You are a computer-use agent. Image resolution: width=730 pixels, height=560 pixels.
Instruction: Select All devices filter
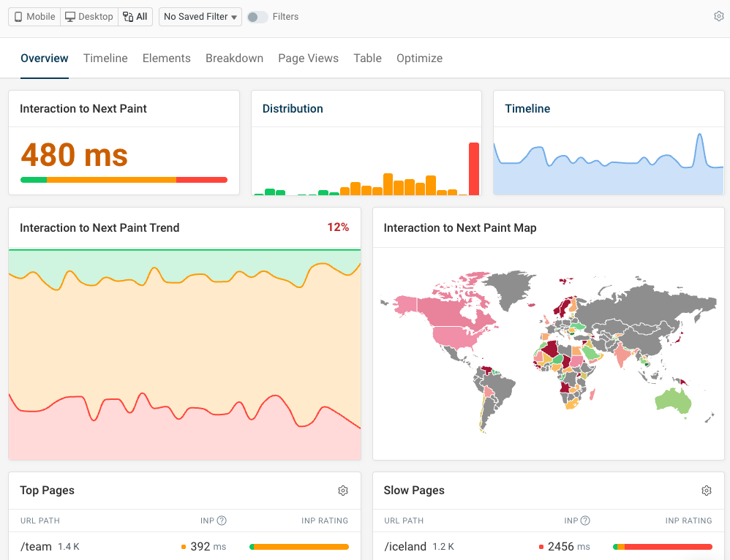(135, 17)
